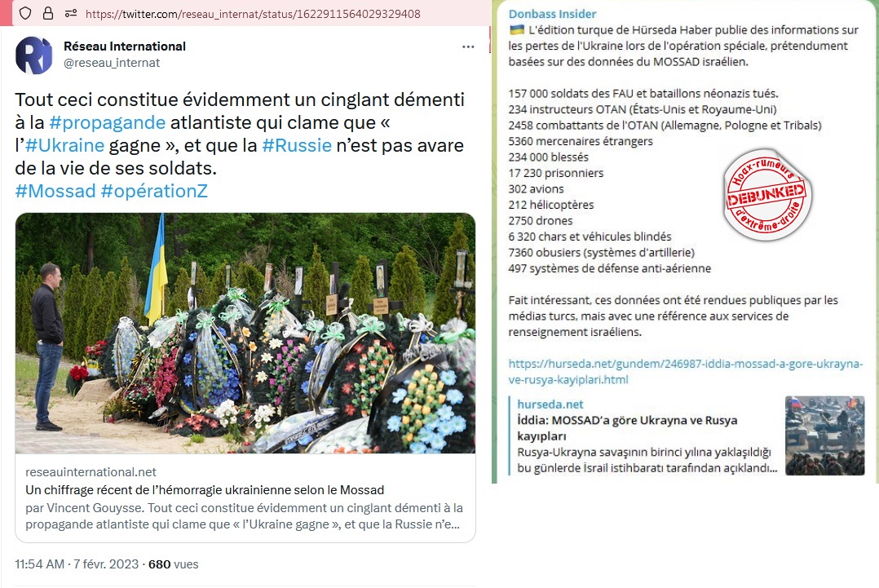This screenshot has width=879, height=588.
Task: Follow the #Ukraine hashtag
Action: pos(65,145)
